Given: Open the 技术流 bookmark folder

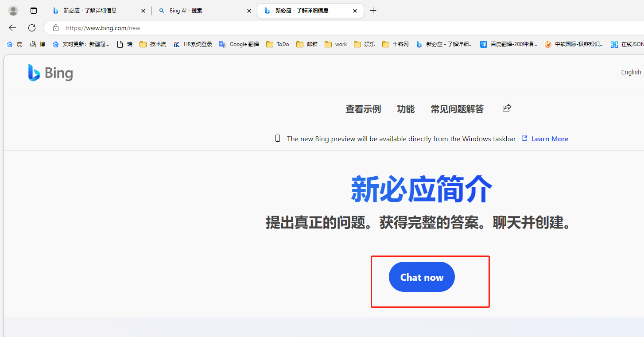Looking at the screenshot, I should [x=153, y=44].
